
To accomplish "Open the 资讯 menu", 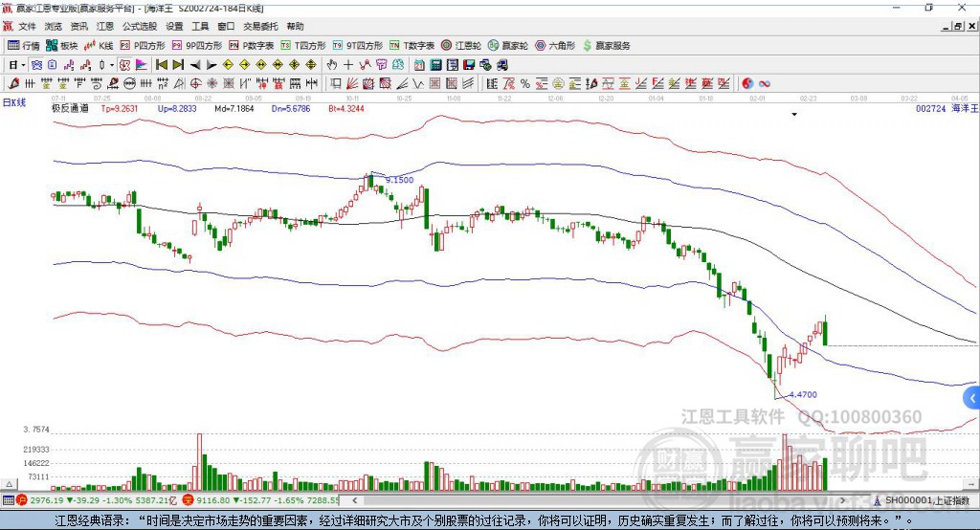I will pos(78,26).
